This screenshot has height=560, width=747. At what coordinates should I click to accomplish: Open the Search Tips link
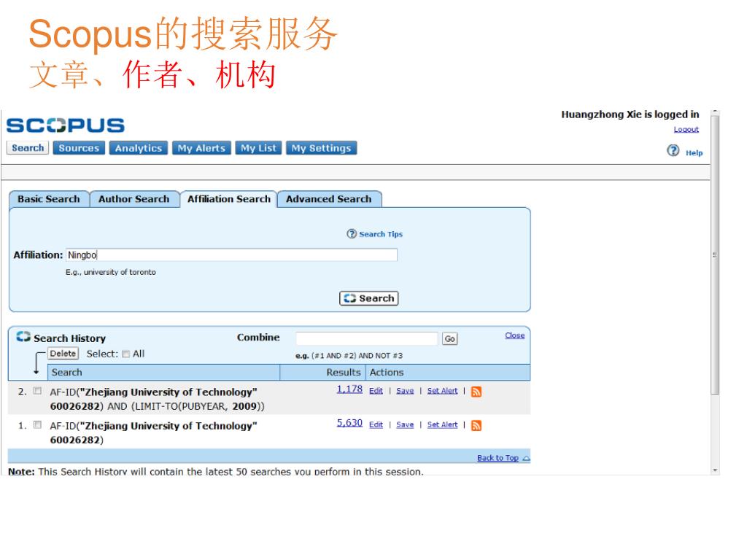point(381,234)
